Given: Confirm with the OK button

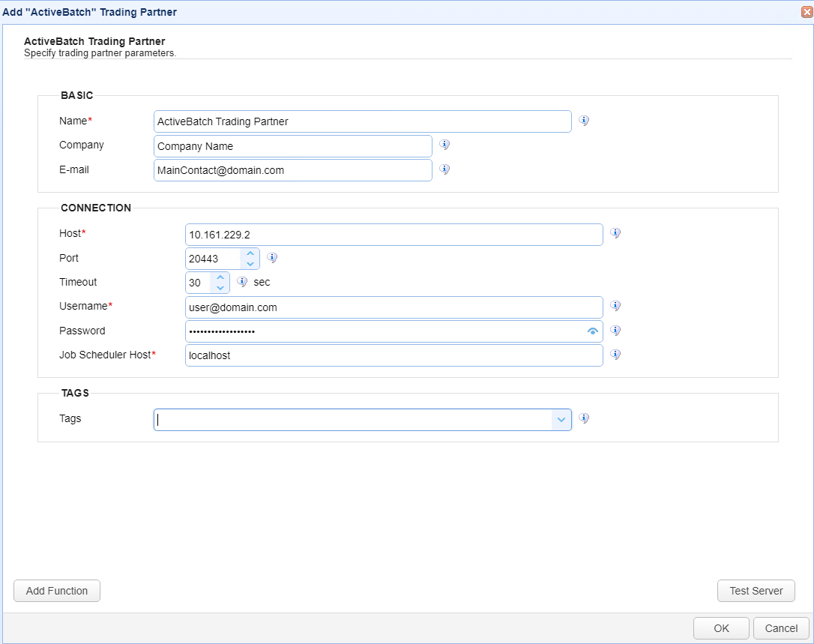Looking at the screenshot, I should tap(721, 628).
